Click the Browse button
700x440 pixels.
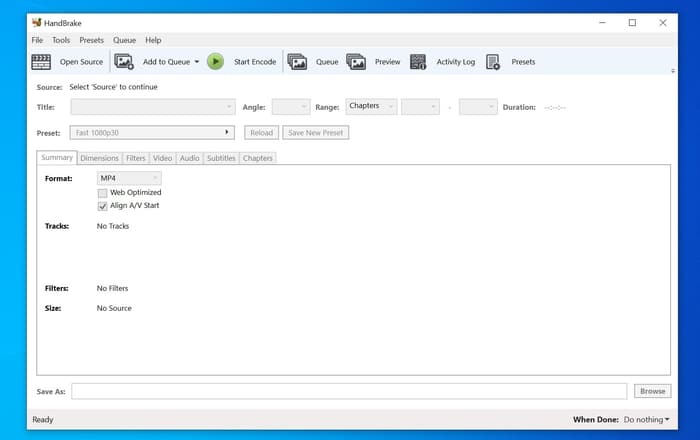click(652, 391)
